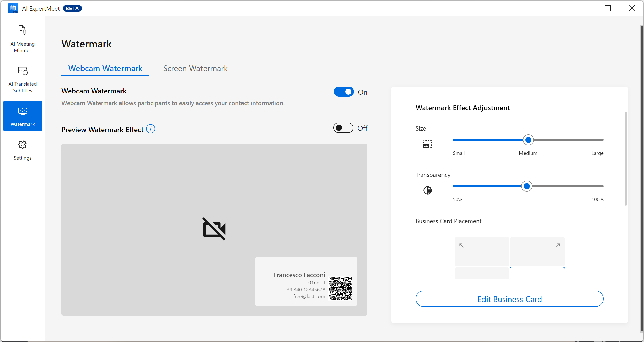Open the AI Meeting Minutes sidebar icon

coord(22,30)
